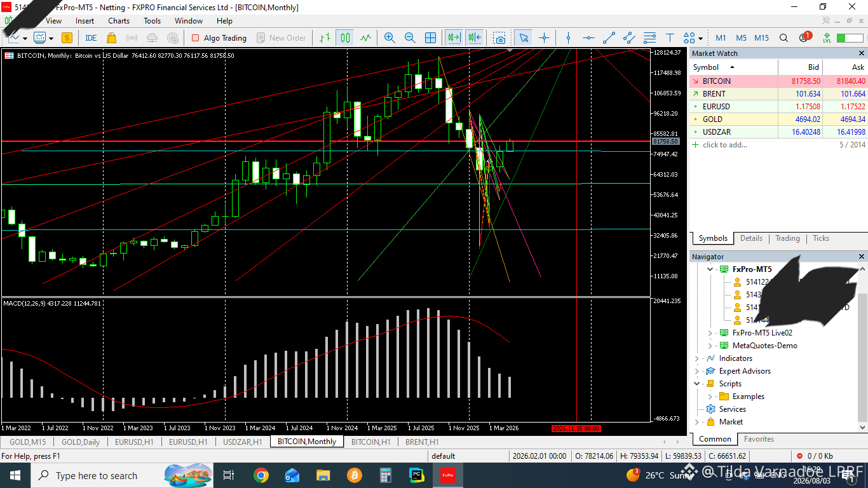Select the GOLD row in Market Watch

pos(778,119)
